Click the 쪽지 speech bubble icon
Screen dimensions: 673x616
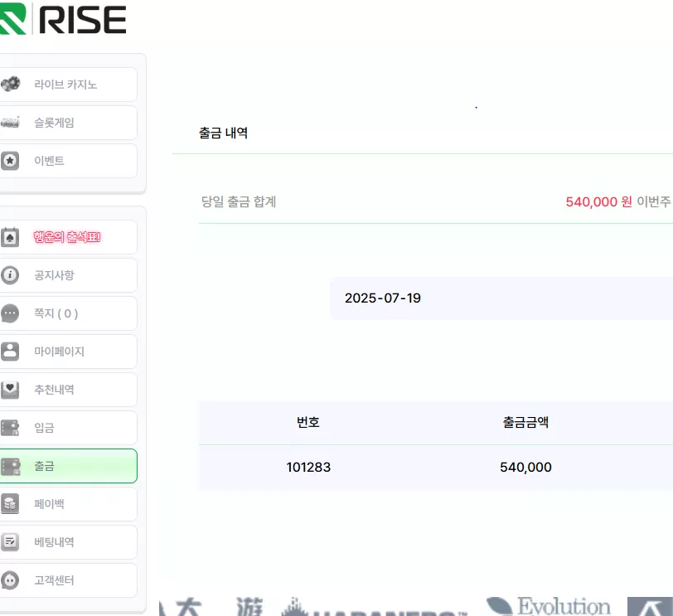(10, 313)
